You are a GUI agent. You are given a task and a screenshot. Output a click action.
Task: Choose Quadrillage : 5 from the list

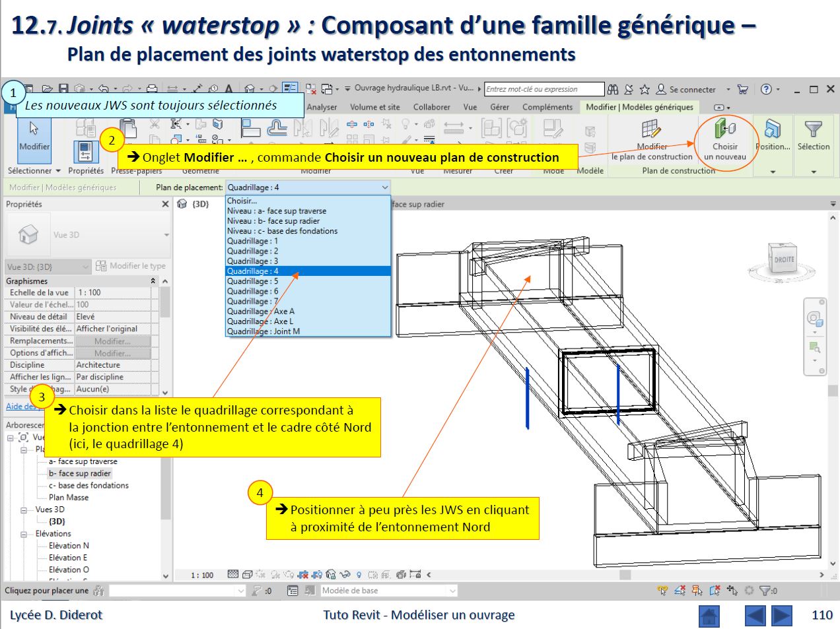tap(253, 281)
